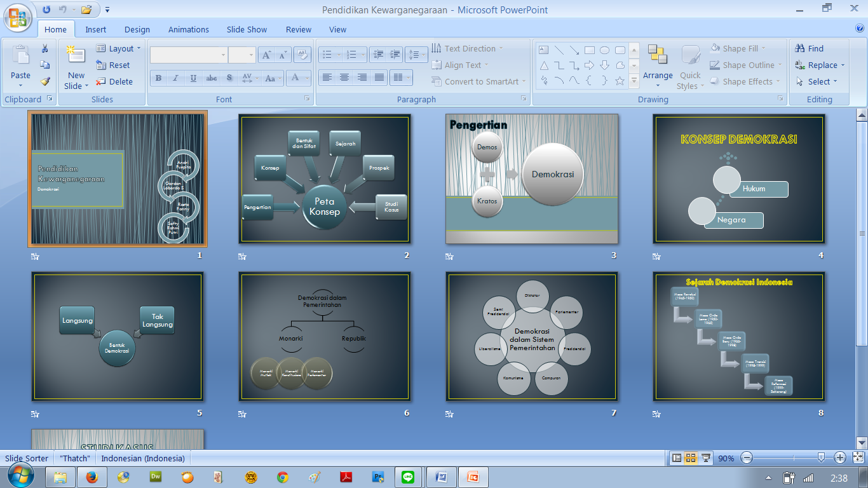Open LINE app from the taskbar
The height and width of the screenshot is (488, 868).
pos(408,477)
